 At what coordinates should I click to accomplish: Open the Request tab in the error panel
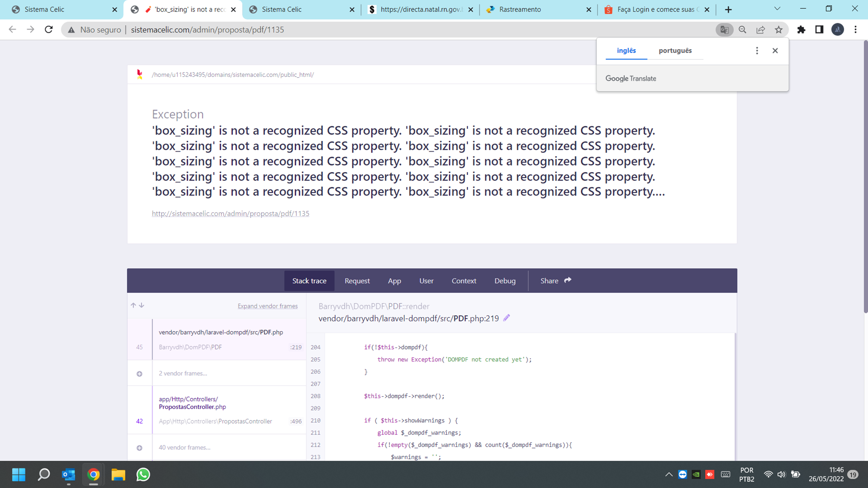point(357,281)
